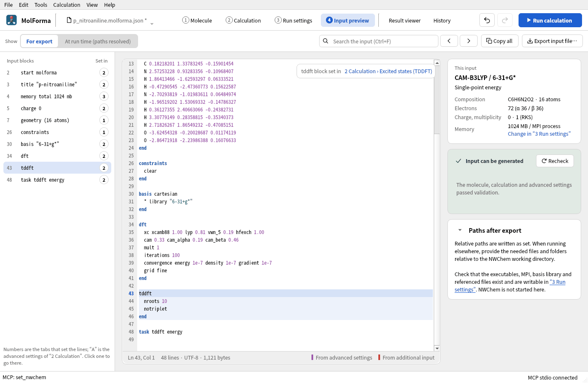588x383 pixels.
Task: Collapse the Paths after export section
Action: [x=460, y=230]
